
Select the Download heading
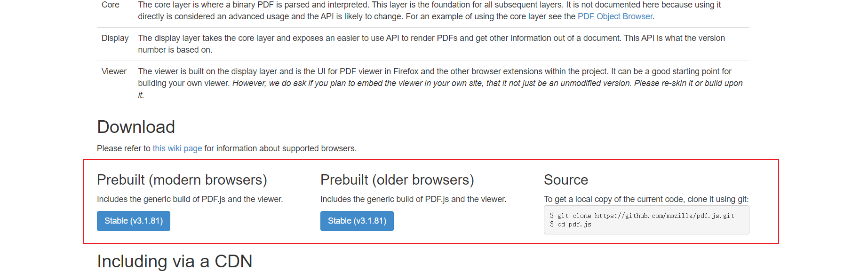click(x=135, y=127)
